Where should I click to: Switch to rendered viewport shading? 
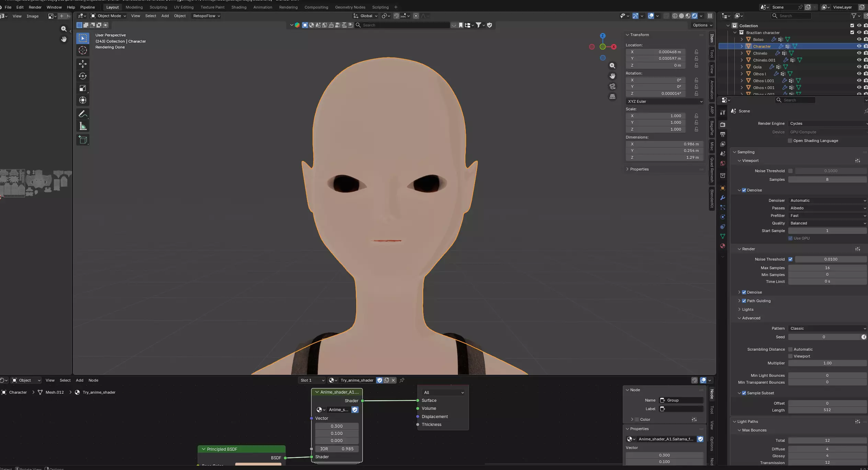click(695, 16)
